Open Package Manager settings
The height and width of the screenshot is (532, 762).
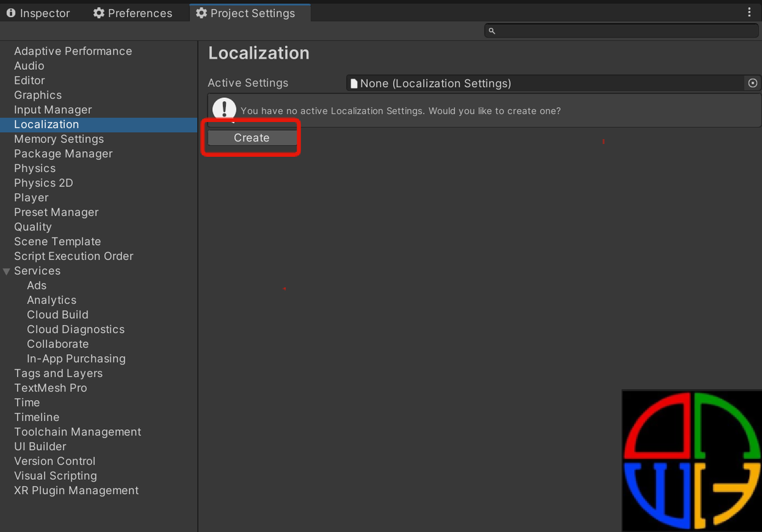tap(63, 154)
